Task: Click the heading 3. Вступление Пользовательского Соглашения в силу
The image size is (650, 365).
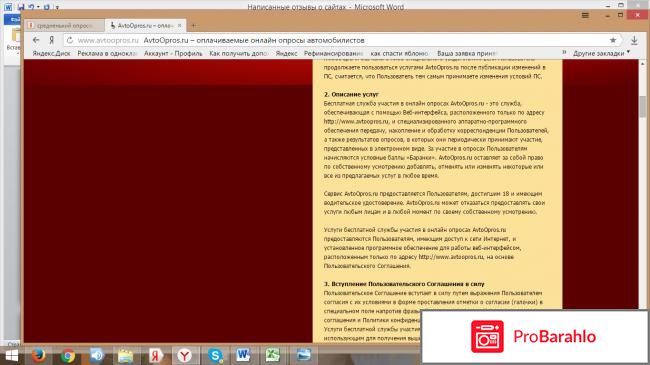Action: [x=404, y=284]
